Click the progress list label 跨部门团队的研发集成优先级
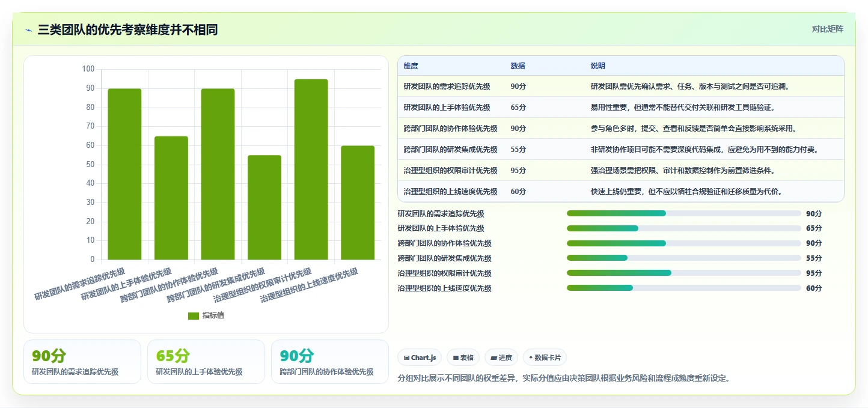Screen dimensions: 868x408 click(x=444, y=258)
